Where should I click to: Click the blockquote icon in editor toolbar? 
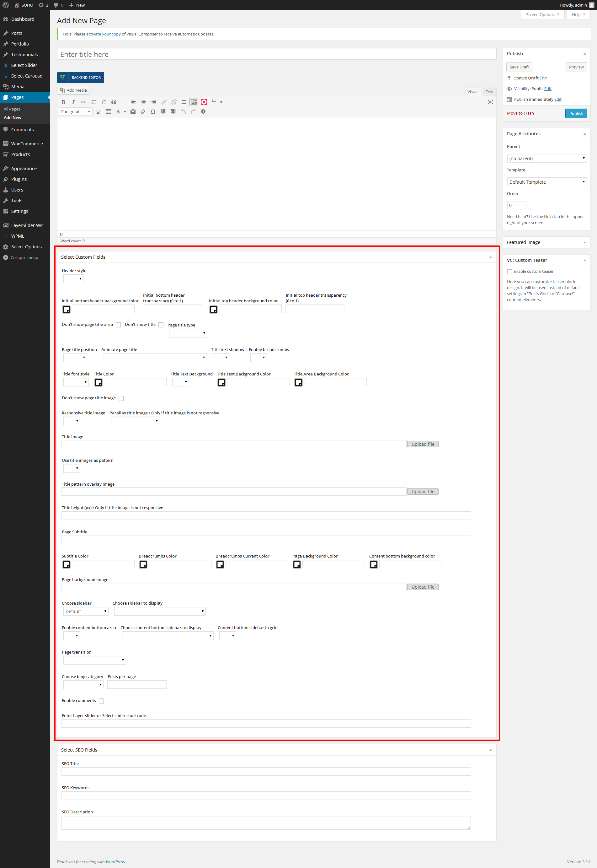click(114, 102)
